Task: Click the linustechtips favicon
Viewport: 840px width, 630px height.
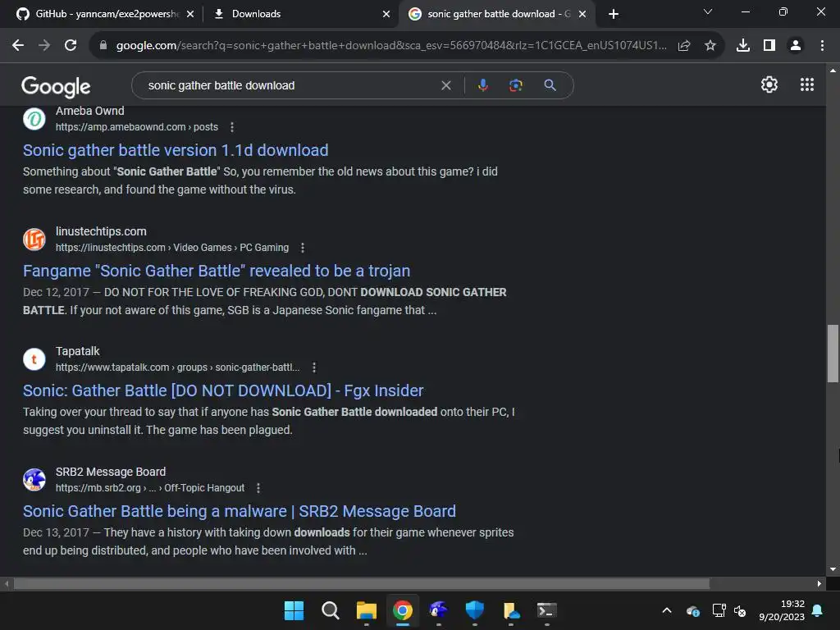Action: pos(34,239)
